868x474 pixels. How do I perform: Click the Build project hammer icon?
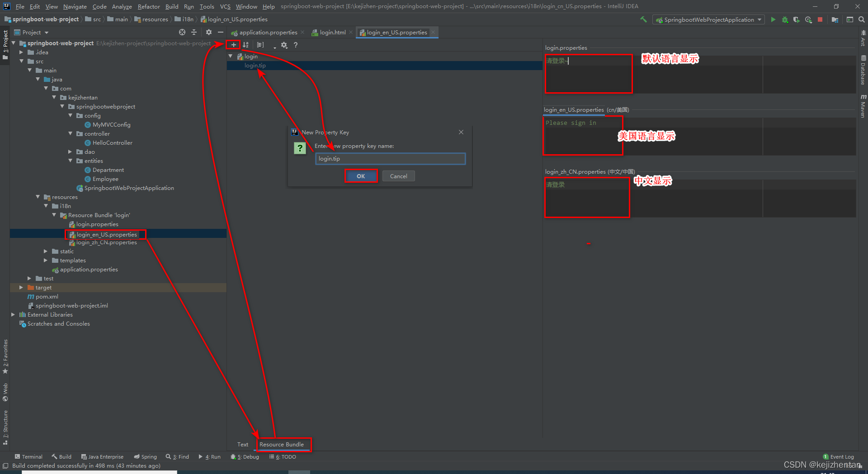(x=643, y=19)
